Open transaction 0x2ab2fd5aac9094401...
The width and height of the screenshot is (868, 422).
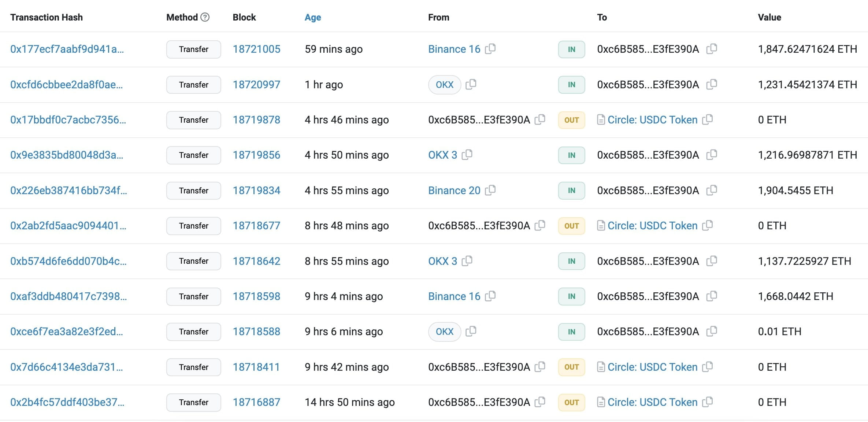pos(68,226)
